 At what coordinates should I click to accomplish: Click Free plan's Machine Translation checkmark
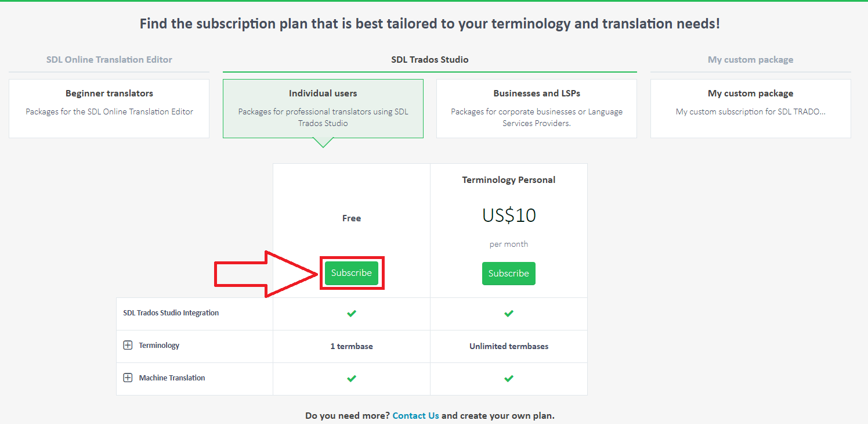[x=352, y=379]
